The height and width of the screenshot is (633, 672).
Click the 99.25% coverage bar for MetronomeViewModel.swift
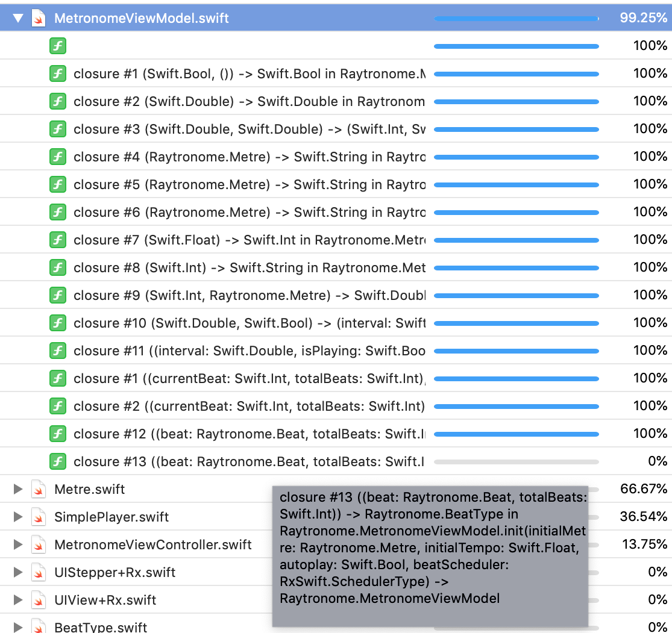517,19
